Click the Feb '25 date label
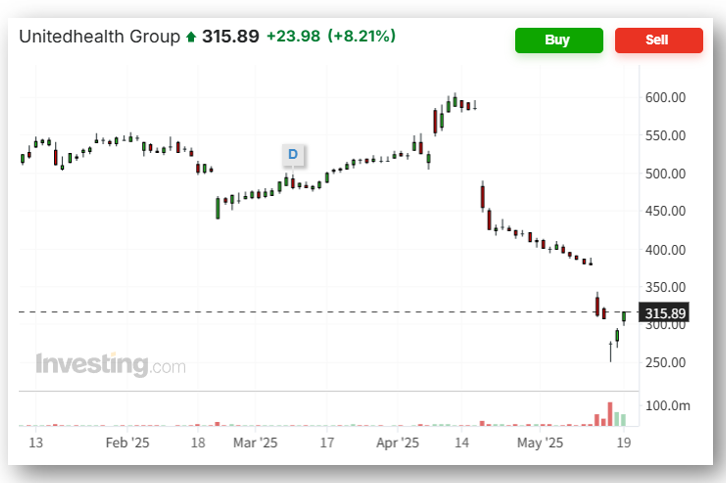726x483 pixels. tap(127, 443)
